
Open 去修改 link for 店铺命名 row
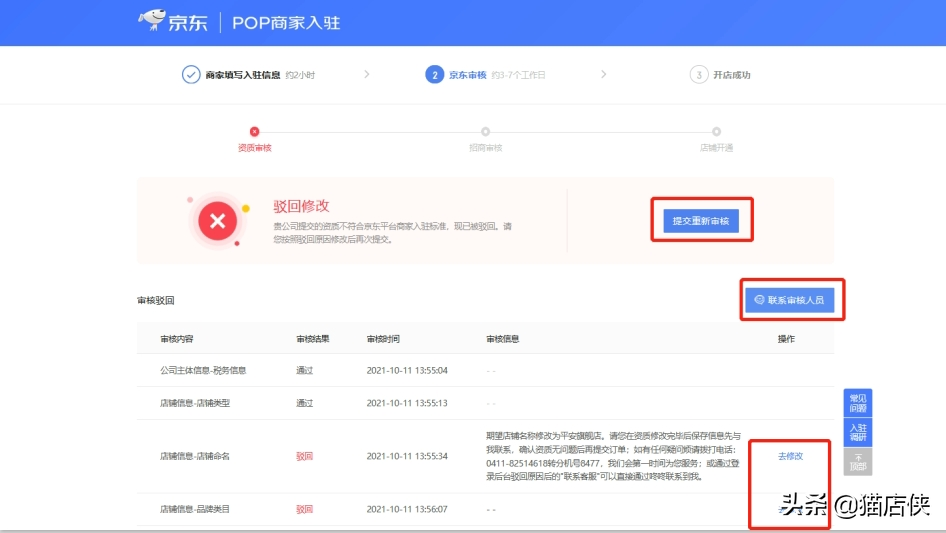pyautogui.click(x=790, y=456)
